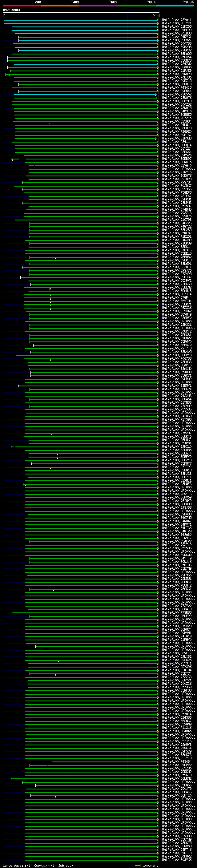Click the cyan ~100% identity legend segment
The height and width of the screenshot is (868, 197).
175,6
